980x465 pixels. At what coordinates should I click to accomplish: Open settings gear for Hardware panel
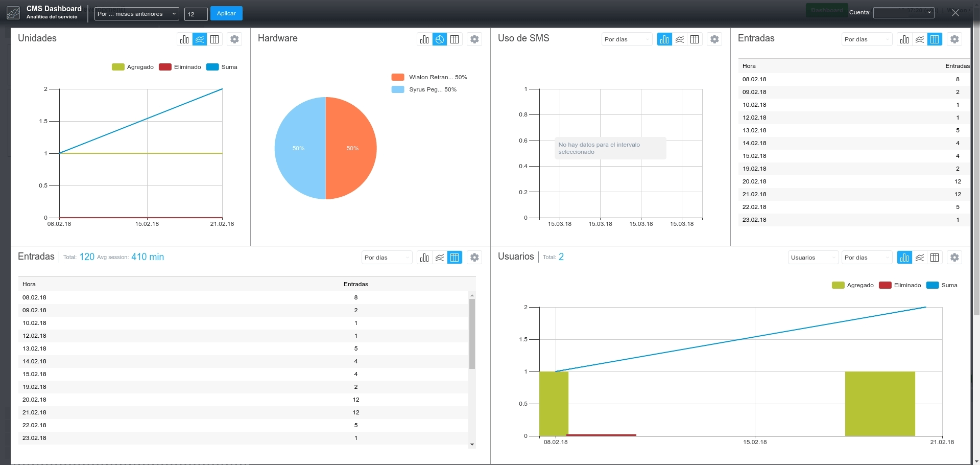coord(474,39)
